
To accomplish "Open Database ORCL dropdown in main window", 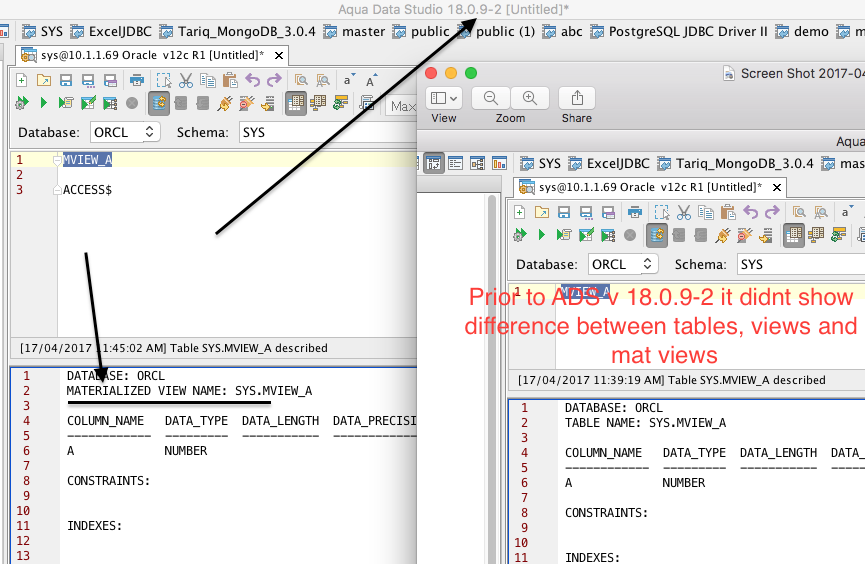I will click(125, 132).
